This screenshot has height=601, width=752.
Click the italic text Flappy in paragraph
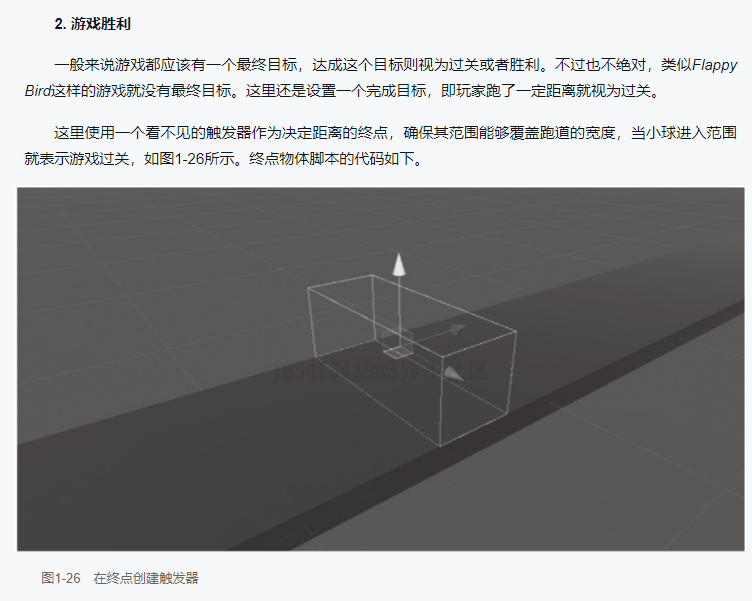pyautogui.click(x=715, y=65)
